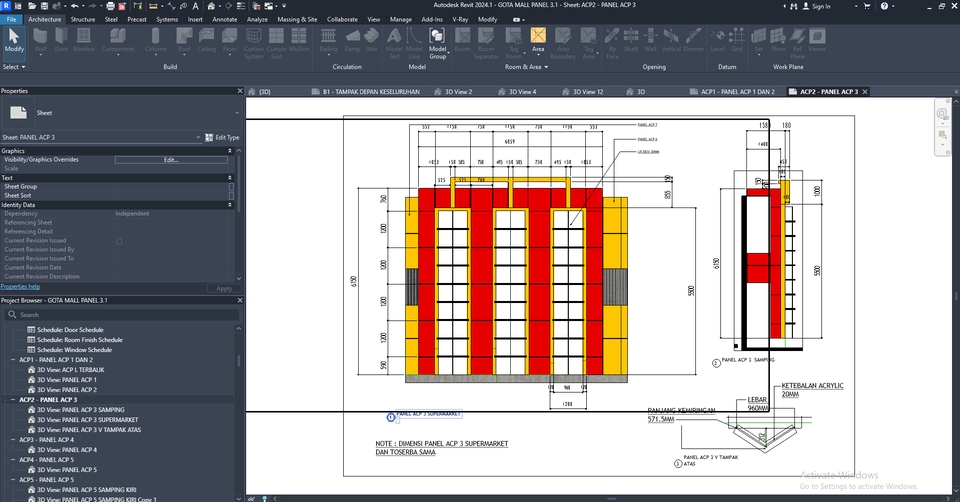
Task: Click the Project Browser search field
Action: click(x=122, y=315)
